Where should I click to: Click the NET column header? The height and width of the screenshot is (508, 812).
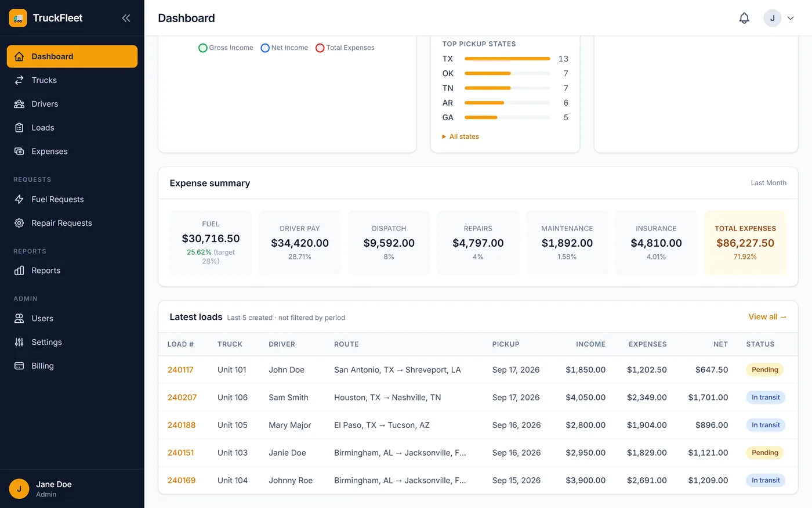(720, 344)
